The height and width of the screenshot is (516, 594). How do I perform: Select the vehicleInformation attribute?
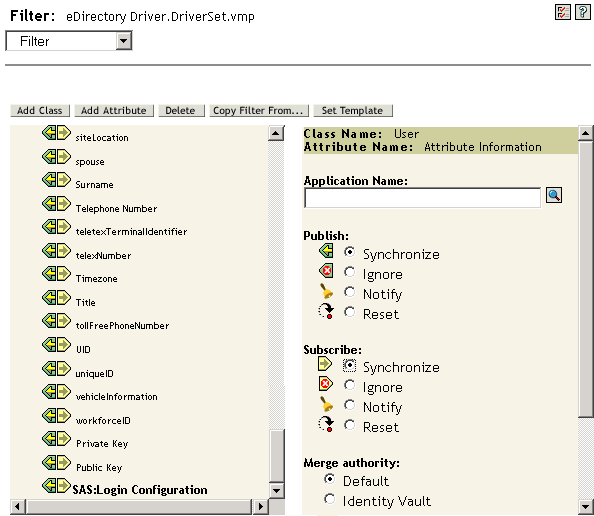coord(116,396)
